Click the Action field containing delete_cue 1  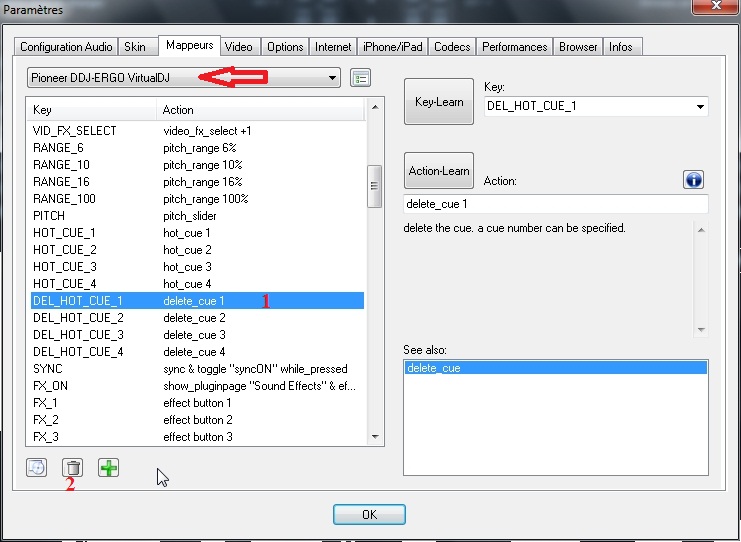click(x=556, y=204)
